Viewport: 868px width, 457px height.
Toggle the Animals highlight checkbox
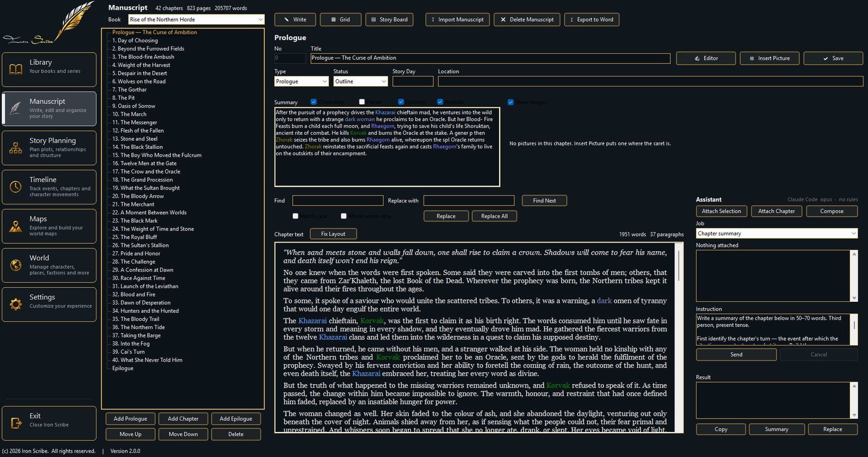point(440,101)
